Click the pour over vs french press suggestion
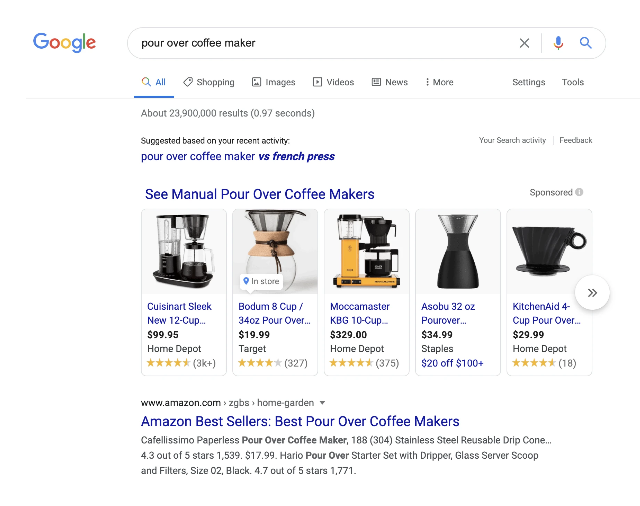Screen dimensions: 640x506 238,156
